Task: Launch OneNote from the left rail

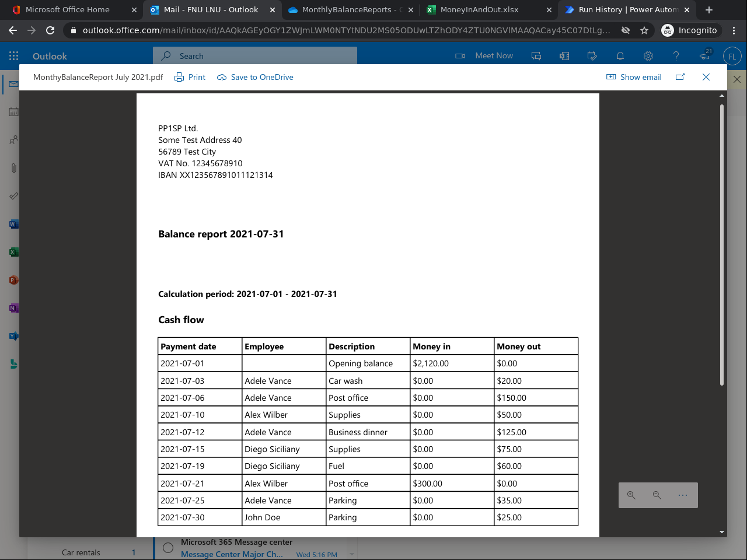Action: tap(13, 308)
